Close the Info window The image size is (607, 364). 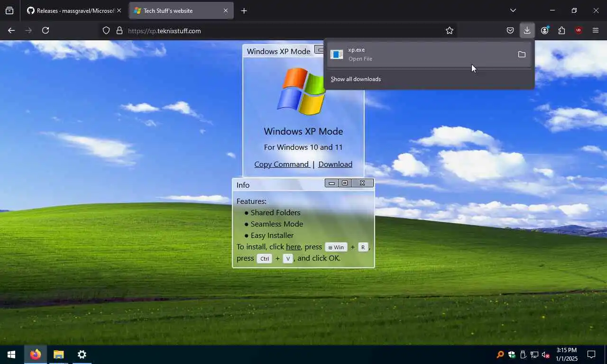(362, 183)
